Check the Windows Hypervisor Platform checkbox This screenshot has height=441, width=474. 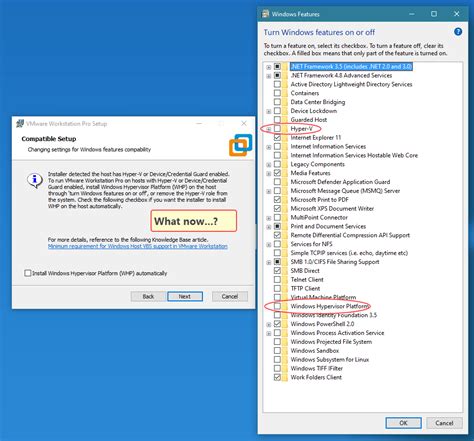277,306
